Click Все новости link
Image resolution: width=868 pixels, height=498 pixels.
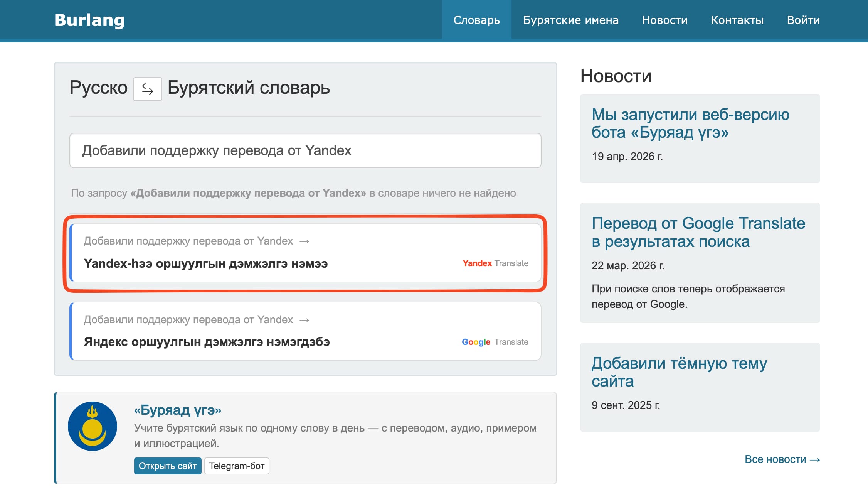click(782, 459)
